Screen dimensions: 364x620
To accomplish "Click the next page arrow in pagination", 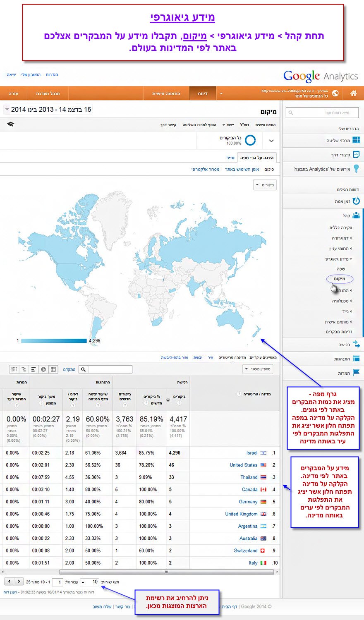I will (x=19, y=582).
